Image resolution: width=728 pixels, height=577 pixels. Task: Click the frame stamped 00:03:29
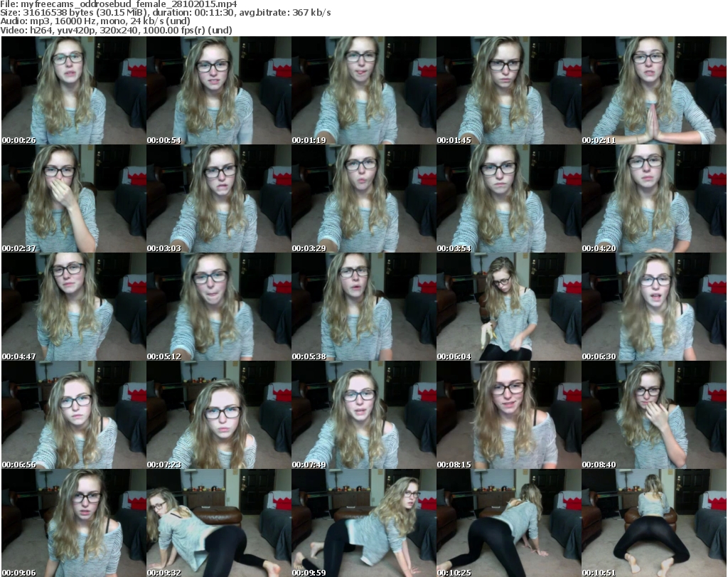coord(364,198)
